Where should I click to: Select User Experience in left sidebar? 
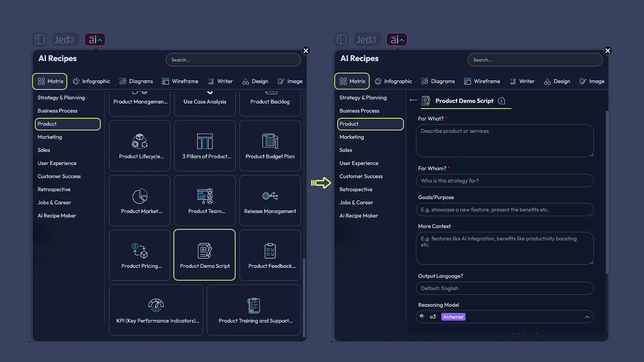click(57, 163)
